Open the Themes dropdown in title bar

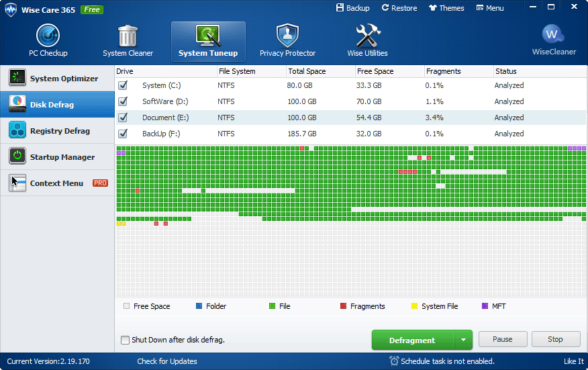(x=446, y=8)
